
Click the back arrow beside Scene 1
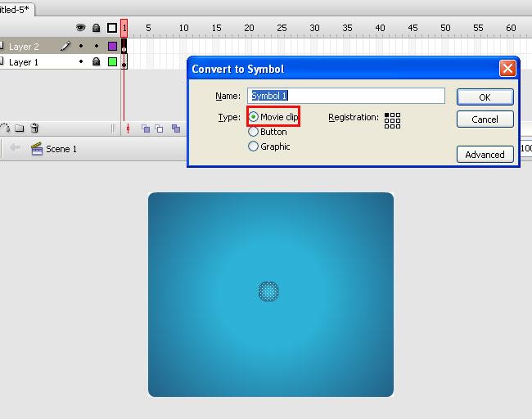(x=15, y=147)
